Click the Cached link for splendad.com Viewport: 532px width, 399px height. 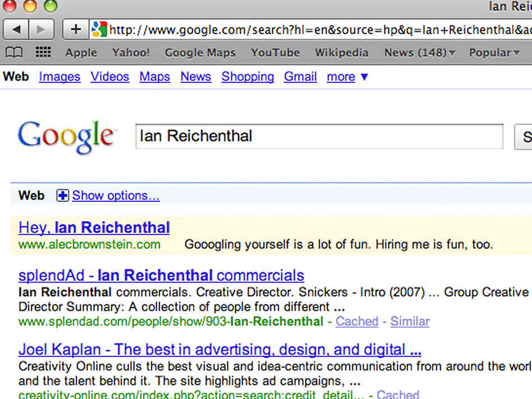pos(357,322)
